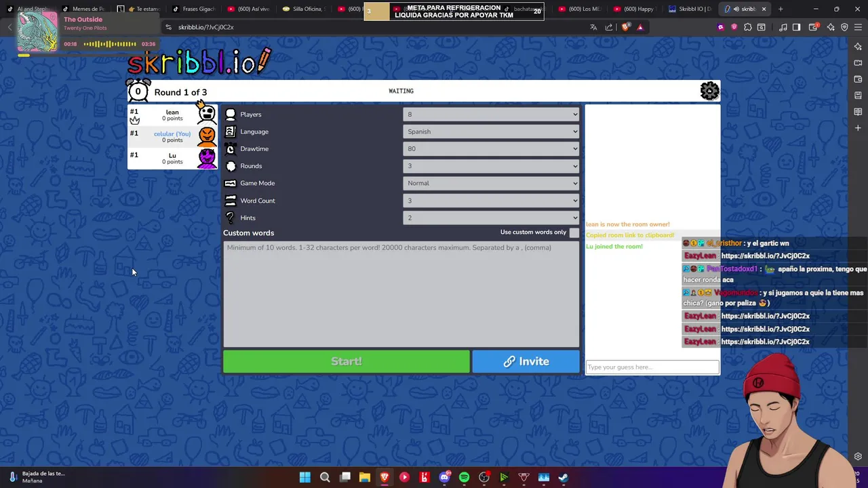The image size is (868, 488).
Task: Click the Word Count icon
Action: pyautogui.click(x=231, y=201)
